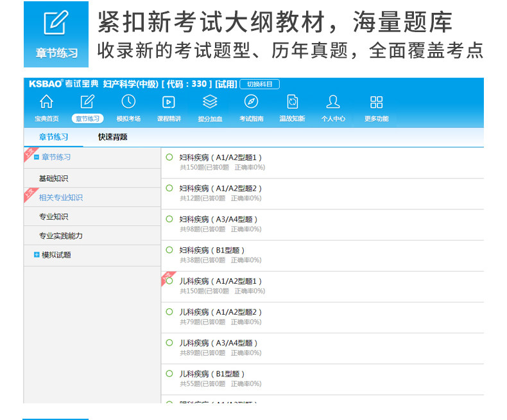The image size is (507, 420).
Task: Open 儿科疾病 (B1型题) question set
Action: point(212,374)
